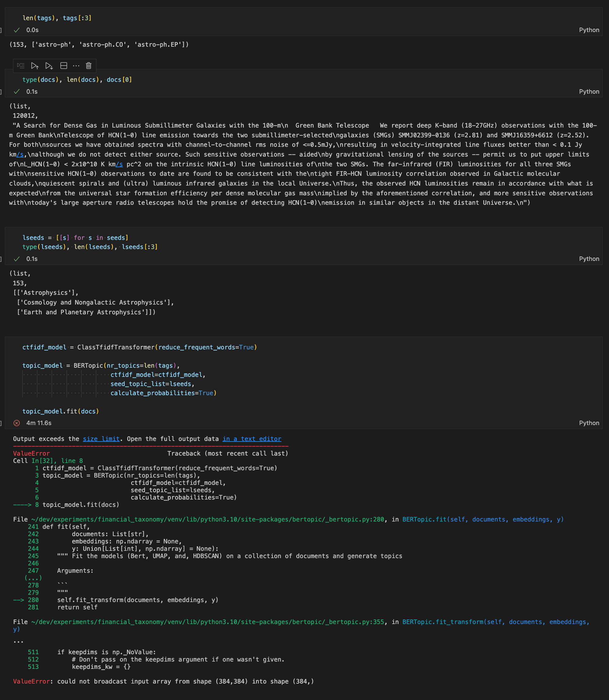This screenshot has width=609, height=700.
Task: Open more actions ellipsis in cell toolbar
Action: (76, 66)
